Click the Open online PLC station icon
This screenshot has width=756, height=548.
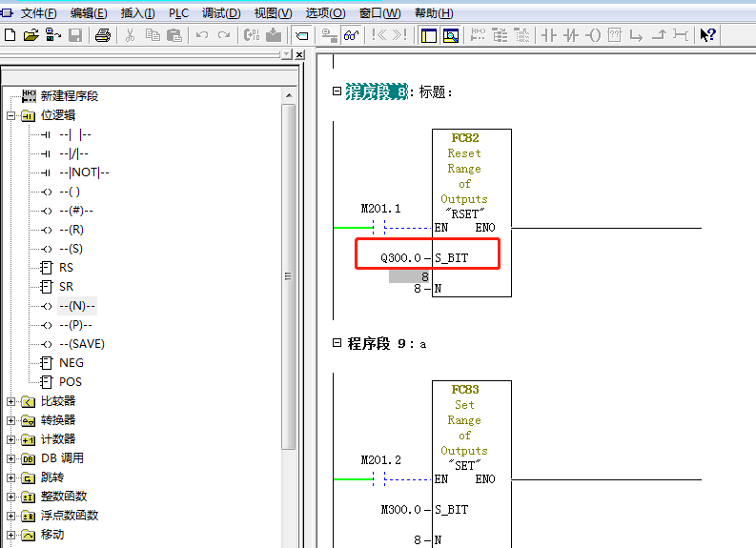52,35
